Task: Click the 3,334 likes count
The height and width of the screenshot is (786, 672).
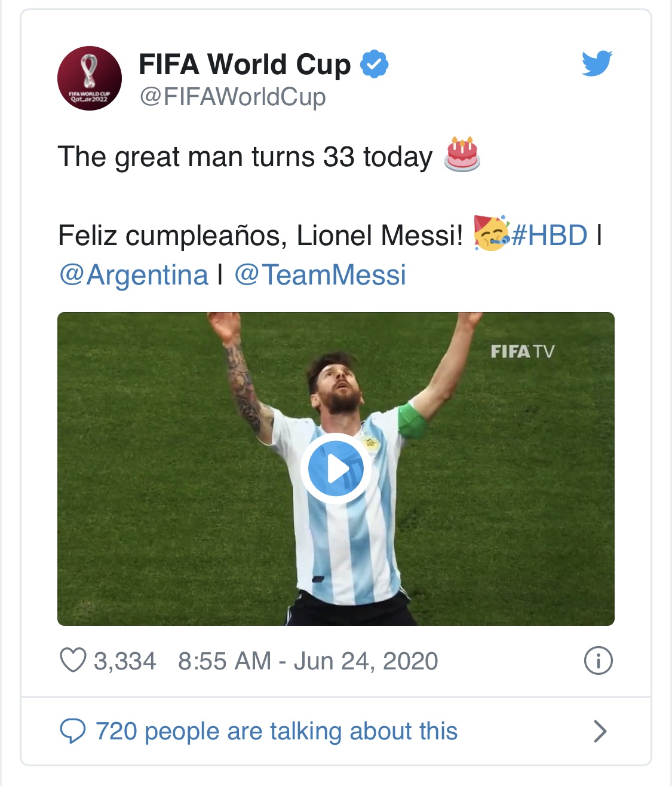Action: (x=125, y=661)
